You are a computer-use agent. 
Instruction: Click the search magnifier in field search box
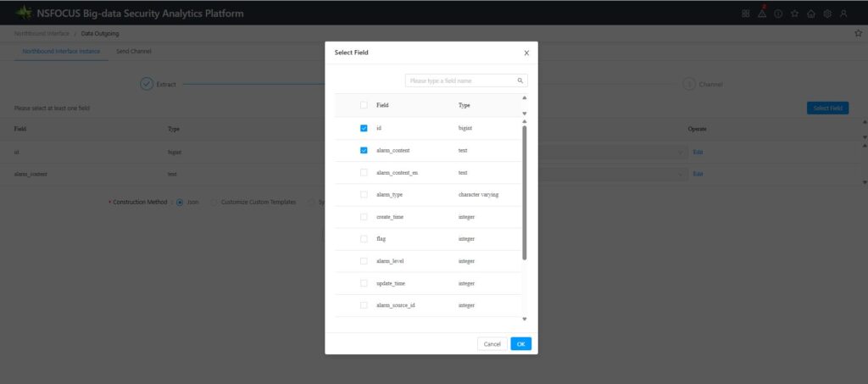point(520,81)
